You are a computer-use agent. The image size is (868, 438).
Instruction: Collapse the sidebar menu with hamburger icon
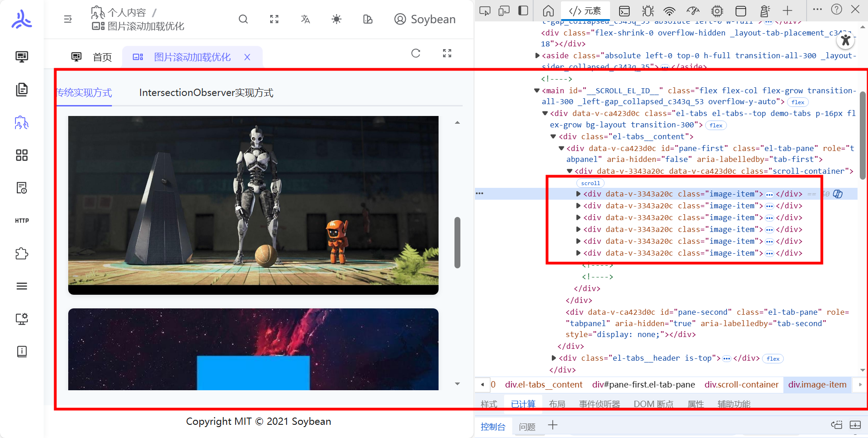point(68,19)
